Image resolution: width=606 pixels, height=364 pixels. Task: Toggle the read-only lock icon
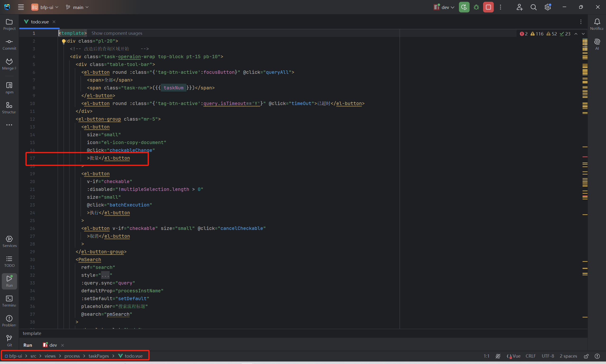pyautogui.click(x=586, y=356)
